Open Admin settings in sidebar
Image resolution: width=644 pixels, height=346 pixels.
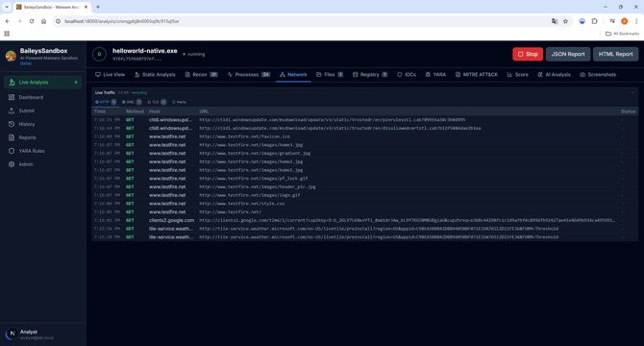point(42,164)
